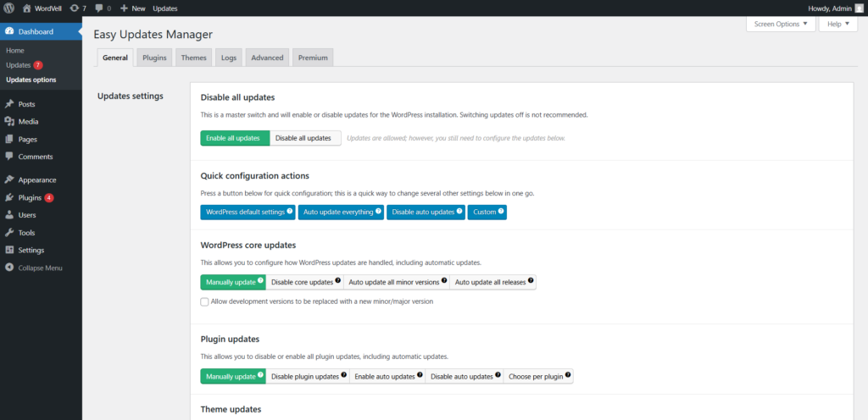Choose Disable plugin updates option
This screenshot has height=420, width=868.
click(308, 376)
